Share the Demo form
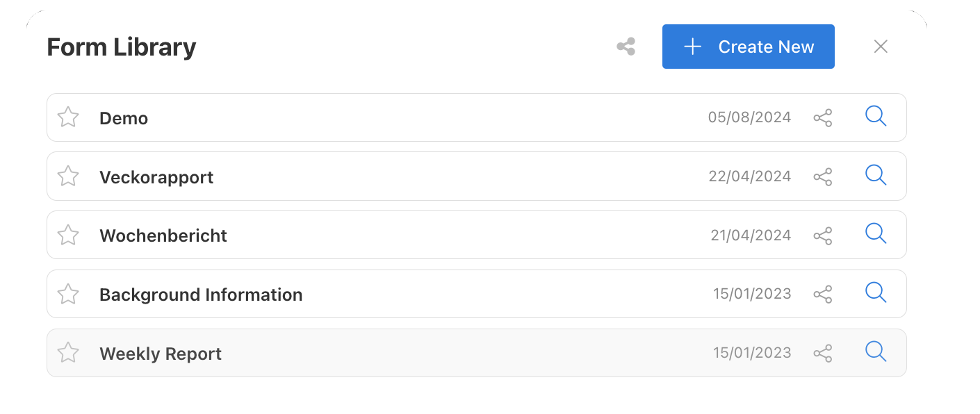Screen dimensions: 980x414 point(823,118)
